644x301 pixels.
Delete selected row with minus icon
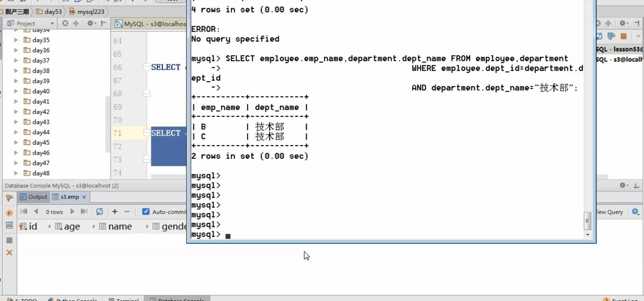[127, 211]
